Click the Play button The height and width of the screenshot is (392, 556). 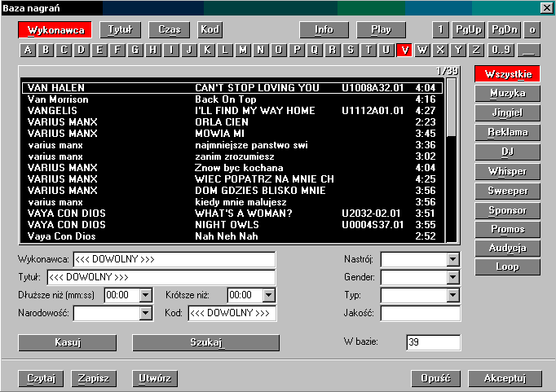(x=382, y=30)
